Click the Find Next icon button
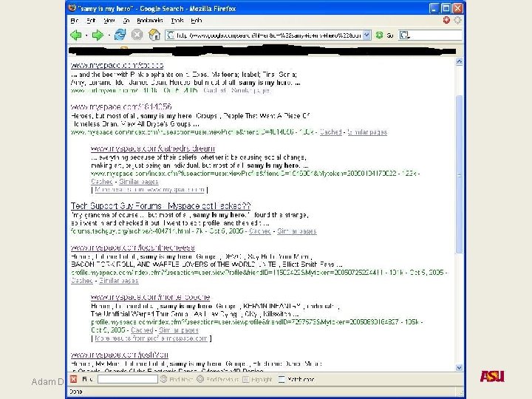 point(163,379)
